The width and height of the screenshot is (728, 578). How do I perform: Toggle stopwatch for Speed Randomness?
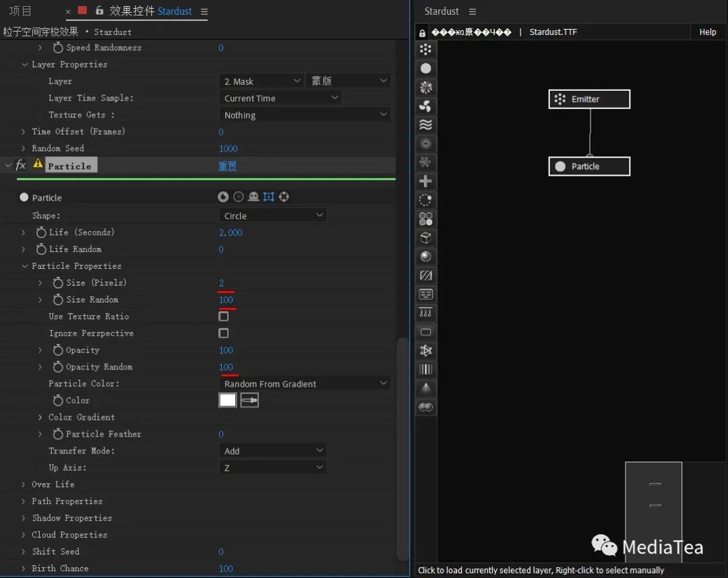[x=58, y=47]
